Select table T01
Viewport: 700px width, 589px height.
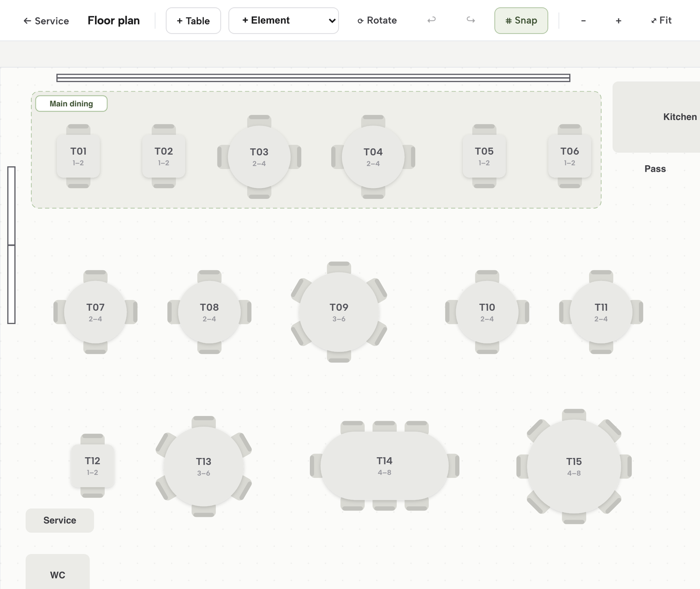78,156
